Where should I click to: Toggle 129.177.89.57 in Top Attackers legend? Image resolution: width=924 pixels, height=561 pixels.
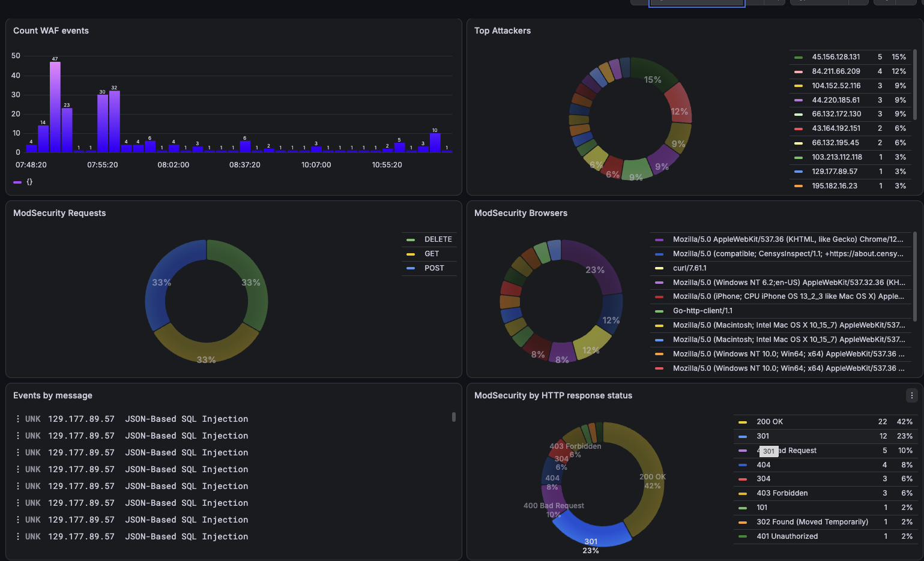coord(835,172)
